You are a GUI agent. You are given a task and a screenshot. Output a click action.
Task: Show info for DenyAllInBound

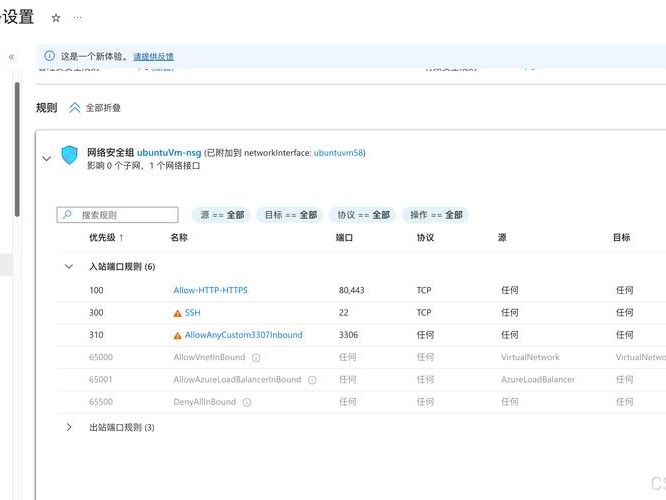pos(247,402)
